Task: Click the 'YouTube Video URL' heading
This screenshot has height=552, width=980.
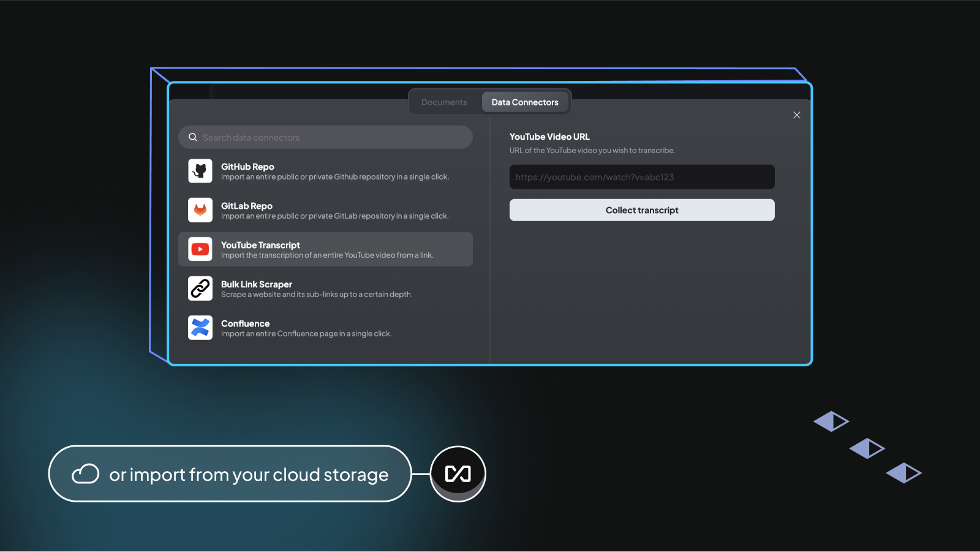Action: [549, 137]
